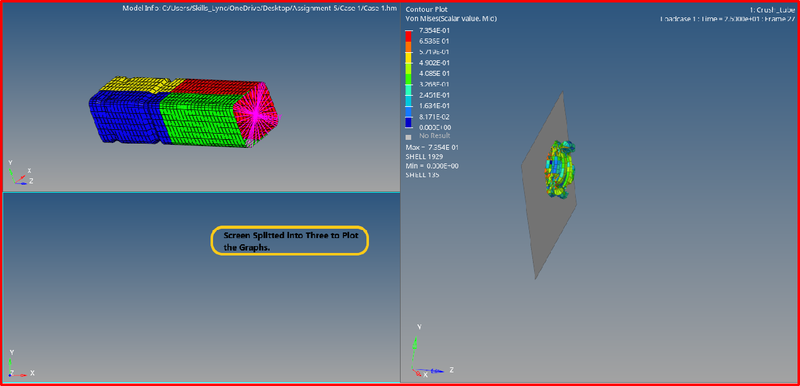Click the global axis triad in the model window
800x386 pixels.
(20, 173)
